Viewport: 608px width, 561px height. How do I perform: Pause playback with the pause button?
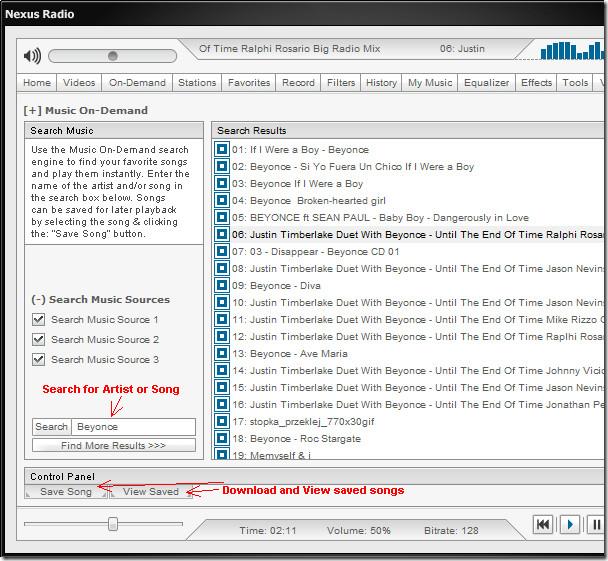596,525
